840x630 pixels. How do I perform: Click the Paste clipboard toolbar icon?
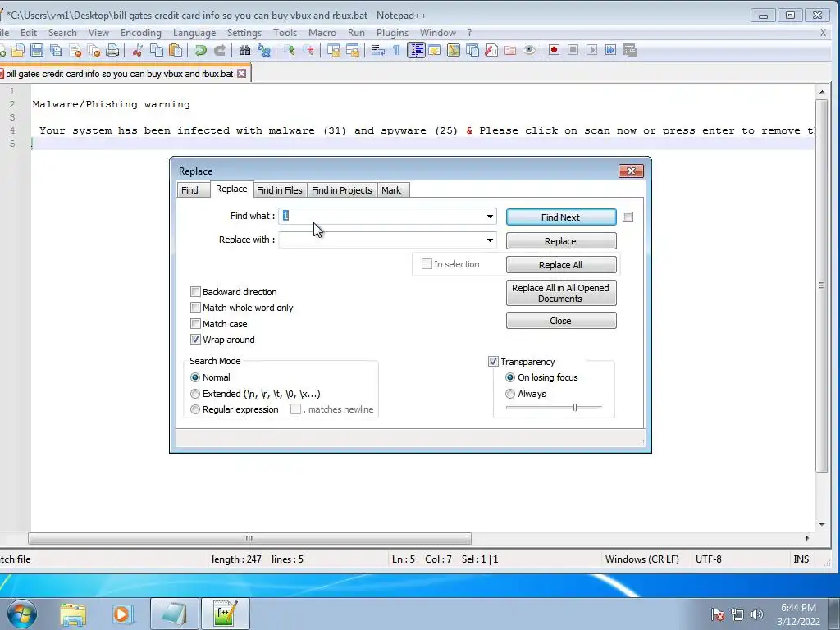pyautogui.click(x=176, y=50)
